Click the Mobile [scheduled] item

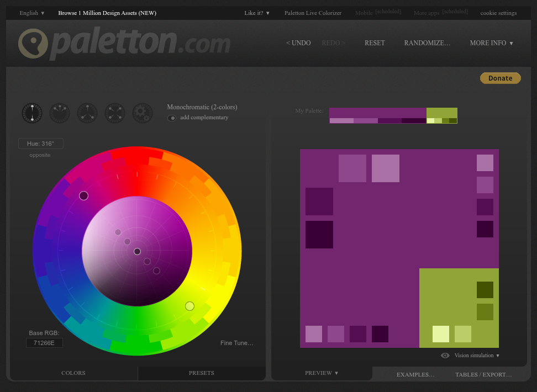coord(378,13)
